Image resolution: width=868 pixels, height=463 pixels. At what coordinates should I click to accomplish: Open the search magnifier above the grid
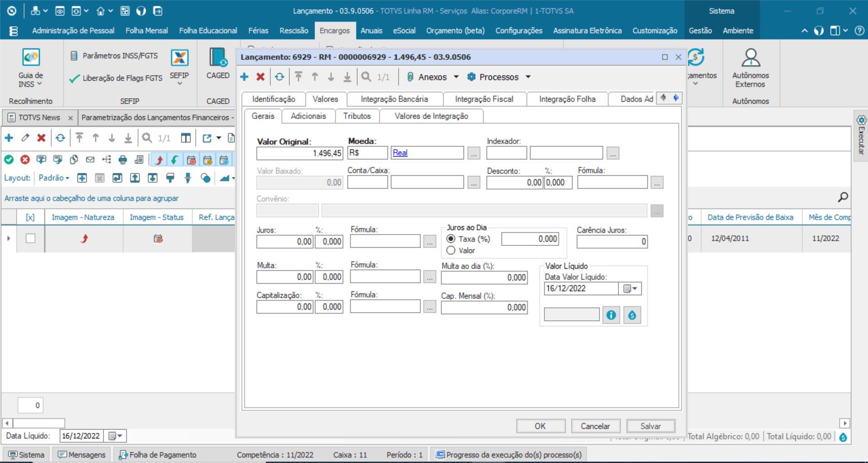pyautogui.click(x=843, y=197)
